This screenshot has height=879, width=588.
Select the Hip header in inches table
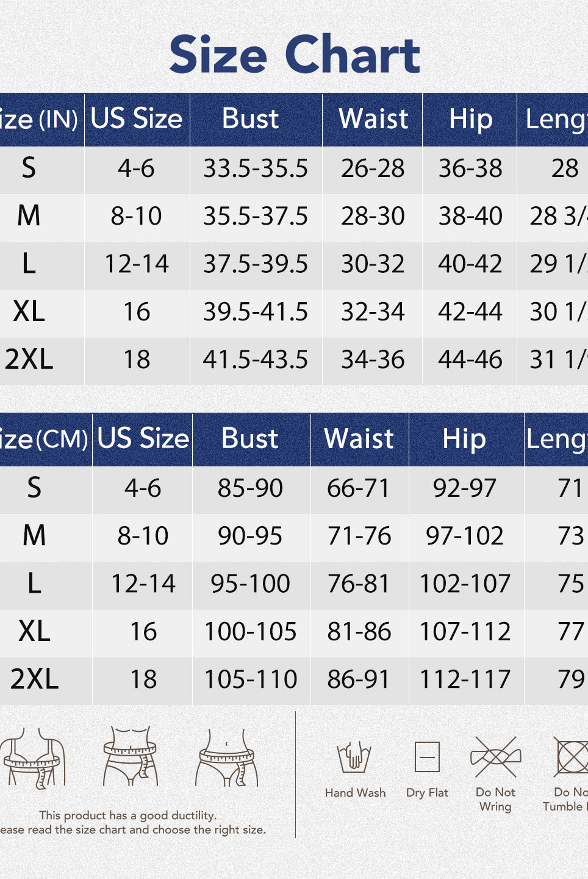coord(470,119)
